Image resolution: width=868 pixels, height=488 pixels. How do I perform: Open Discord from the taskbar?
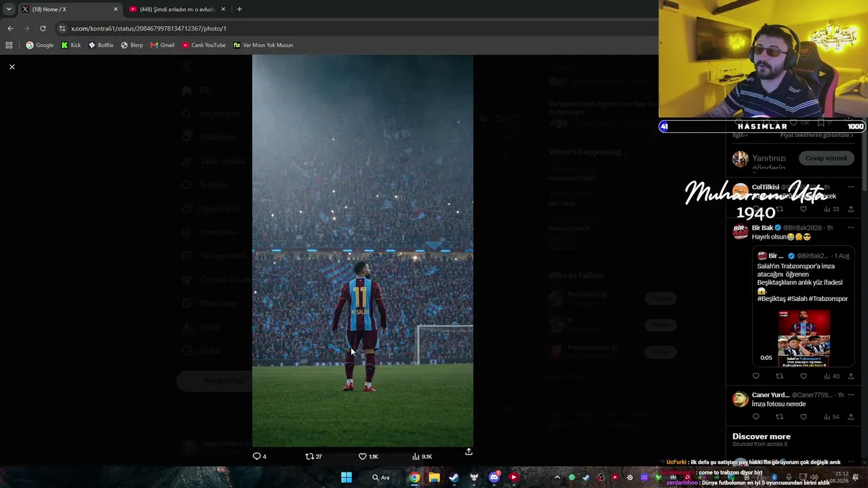coord(494,477)
